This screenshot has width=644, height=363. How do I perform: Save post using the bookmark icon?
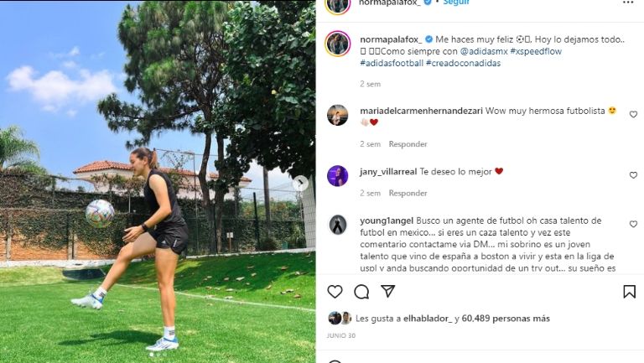629,292
